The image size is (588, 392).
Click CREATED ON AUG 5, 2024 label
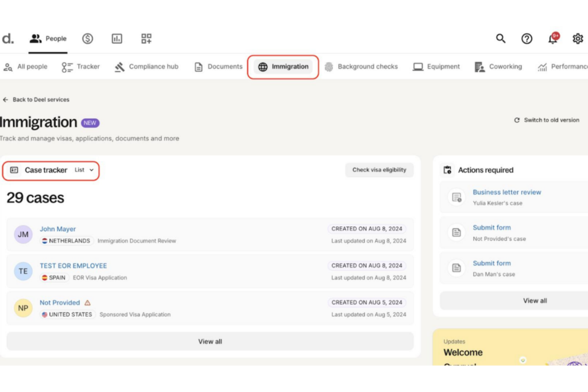pyautogui.click(x=367, y=302)
